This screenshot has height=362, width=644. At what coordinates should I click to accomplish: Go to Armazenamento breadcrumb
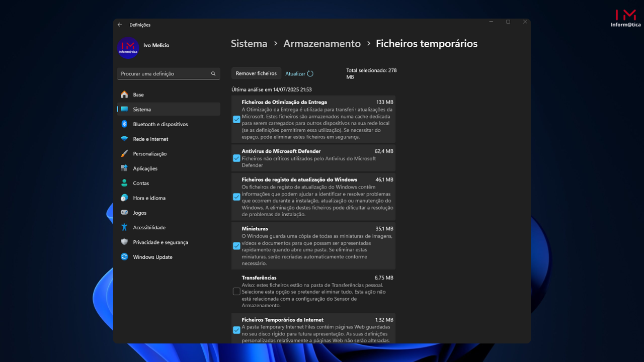click(x=322, y=44)
